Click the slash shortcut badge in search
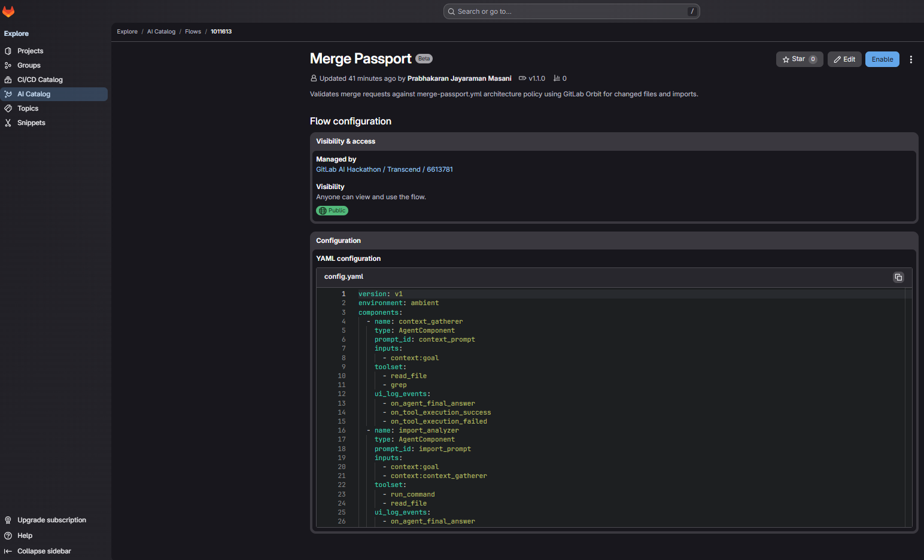 click(x=692, y=11)
